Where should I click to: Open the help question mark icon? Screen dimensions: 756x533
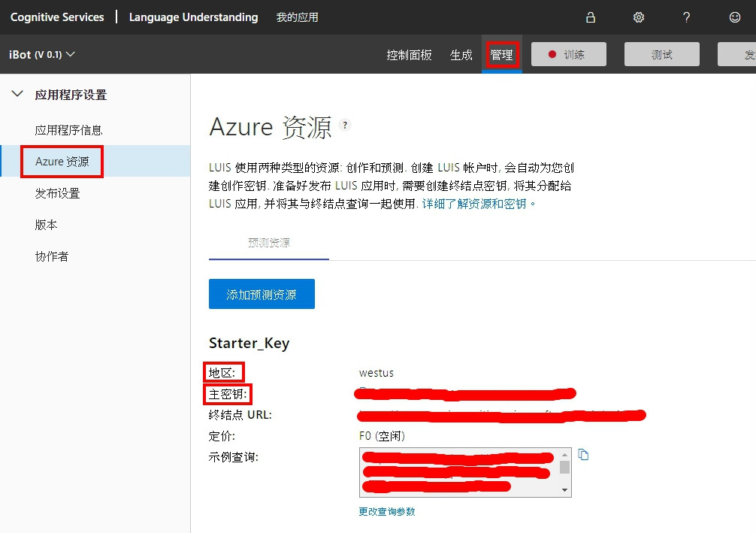tap(687, 17)
